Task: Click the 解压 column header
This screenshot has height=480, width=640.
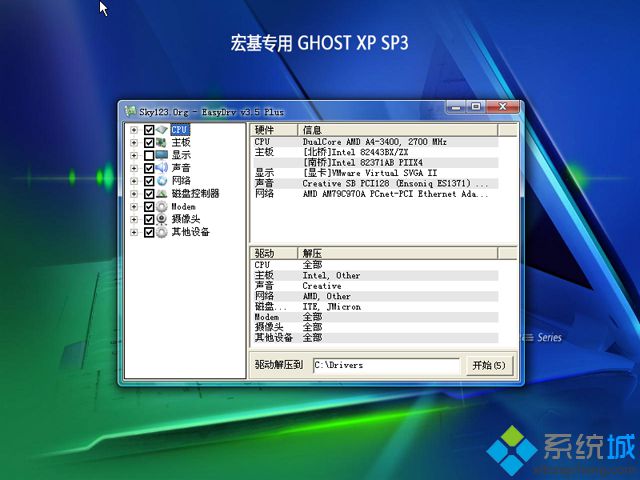Action: pyautogui.click(x=398, y=253)
